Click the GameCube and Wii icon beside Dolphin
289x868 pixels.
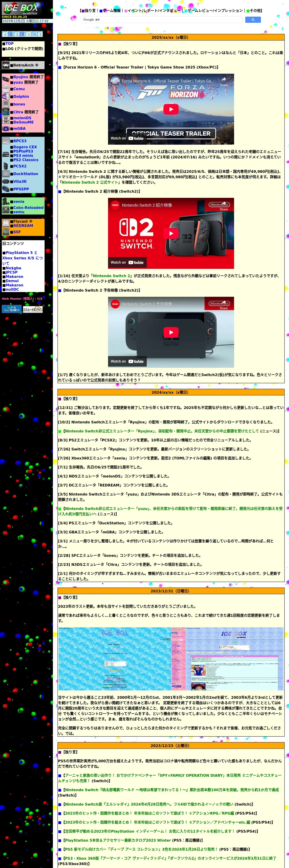click(6, 96)
